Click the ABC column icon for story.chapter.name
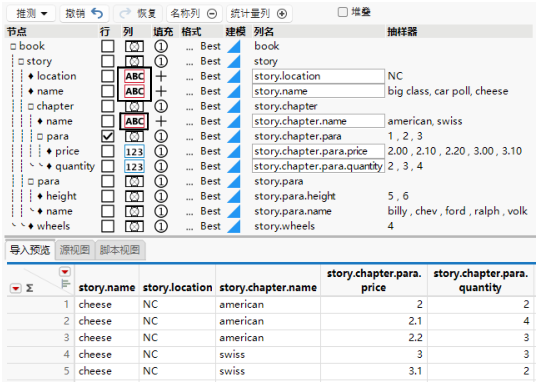Viewport: 538px width, 384px height. pyautogui.click(x=134, y=121)
